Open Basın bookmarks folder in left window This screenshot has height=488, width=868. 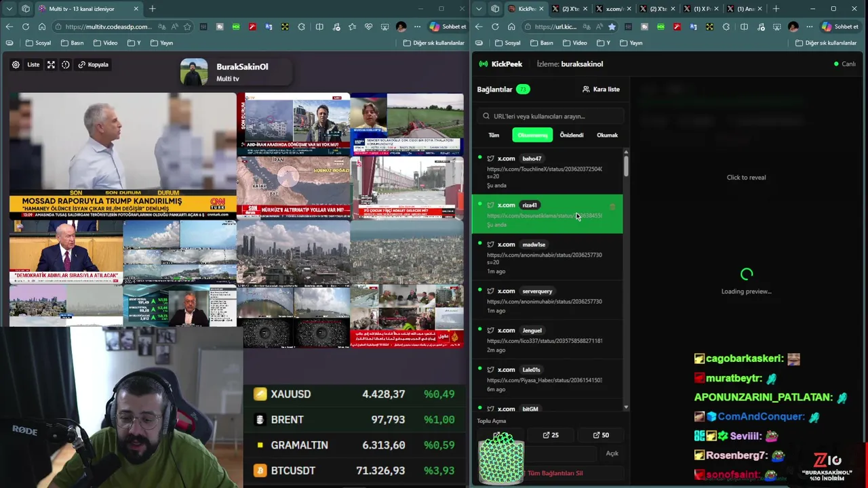point(72,43)
